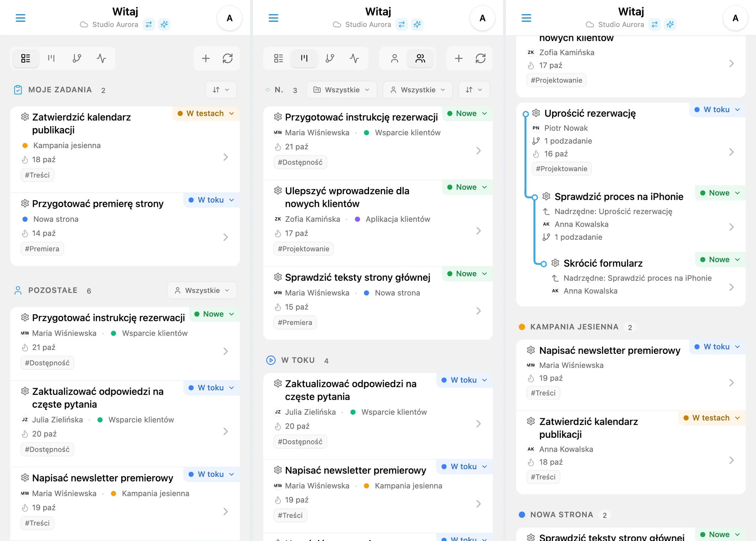
Task: Change W testach status in Moje zadania
Action: tap(206, 114)
